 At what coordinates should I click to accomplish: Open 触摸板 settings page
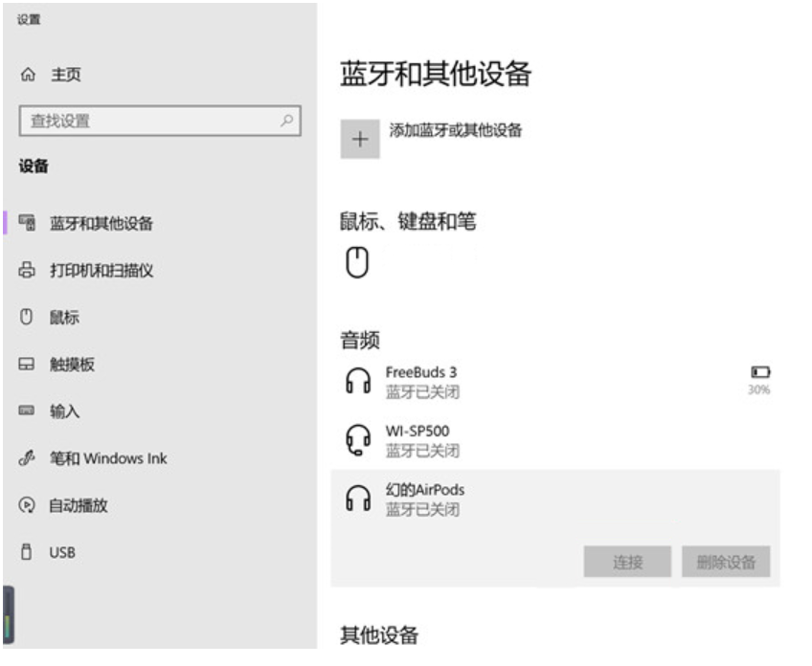pyautogui.click(x=72, y=365)
